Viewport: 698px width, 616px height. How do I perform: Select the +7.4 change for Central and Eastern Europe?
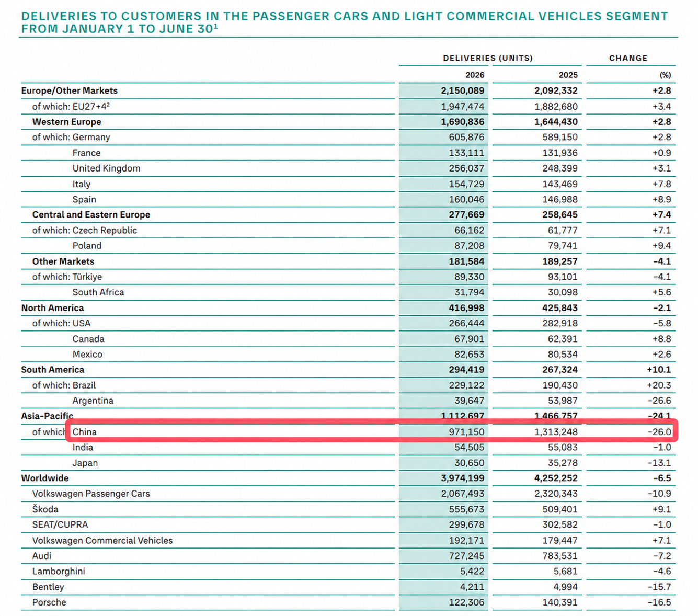point(661,214)
